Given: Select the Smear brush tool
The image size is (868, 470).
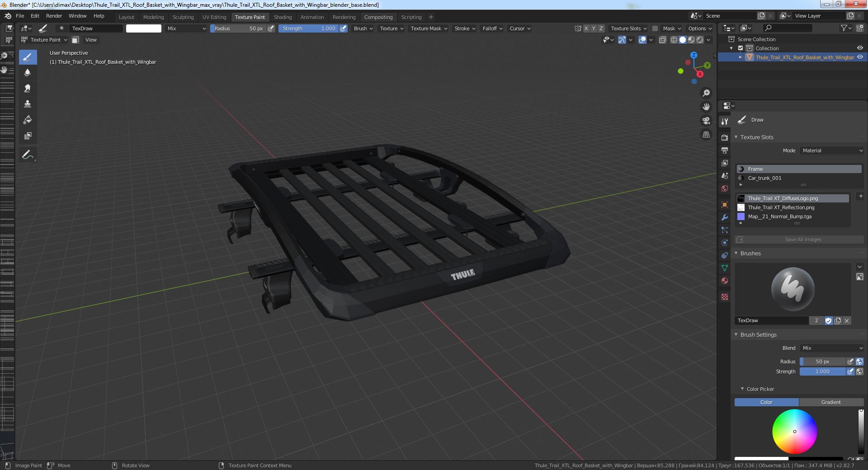Looking at the screenshot, I should pos(28,88).
